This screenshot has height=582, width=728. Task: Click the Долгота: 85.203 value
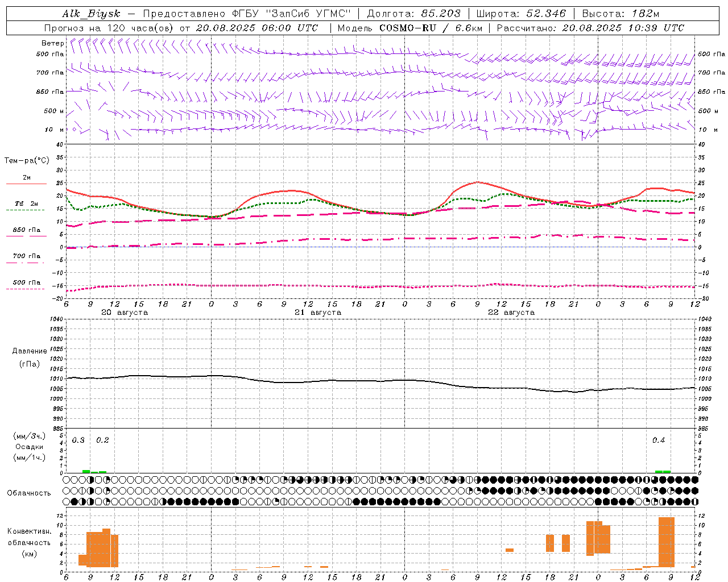[413, 14]
